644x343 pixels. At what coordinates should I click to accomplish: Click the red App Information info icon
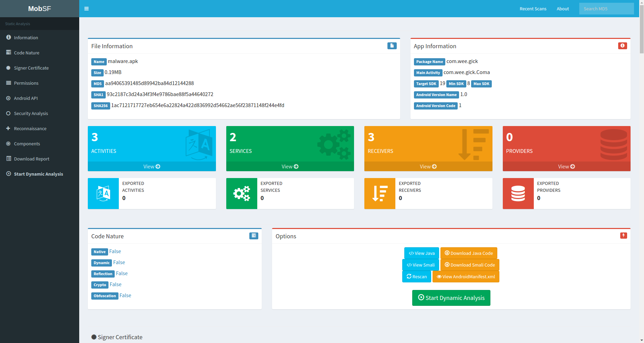[x=622, y=46]
